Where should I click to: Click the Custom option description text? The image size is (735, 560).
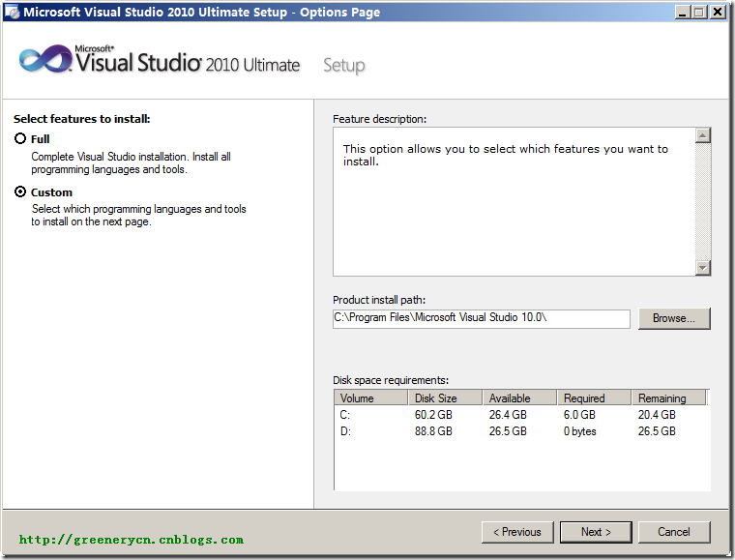pos(138,215)
